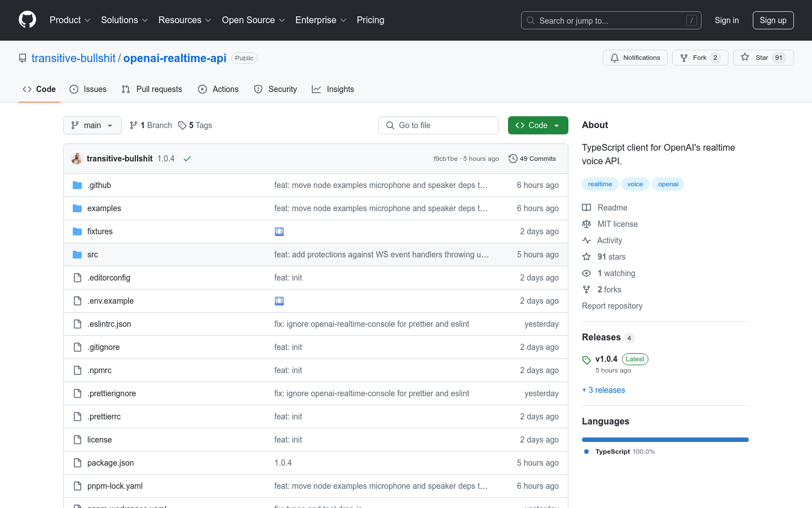
Task: Click the realtime topic tag
Action: coord(600,184)
